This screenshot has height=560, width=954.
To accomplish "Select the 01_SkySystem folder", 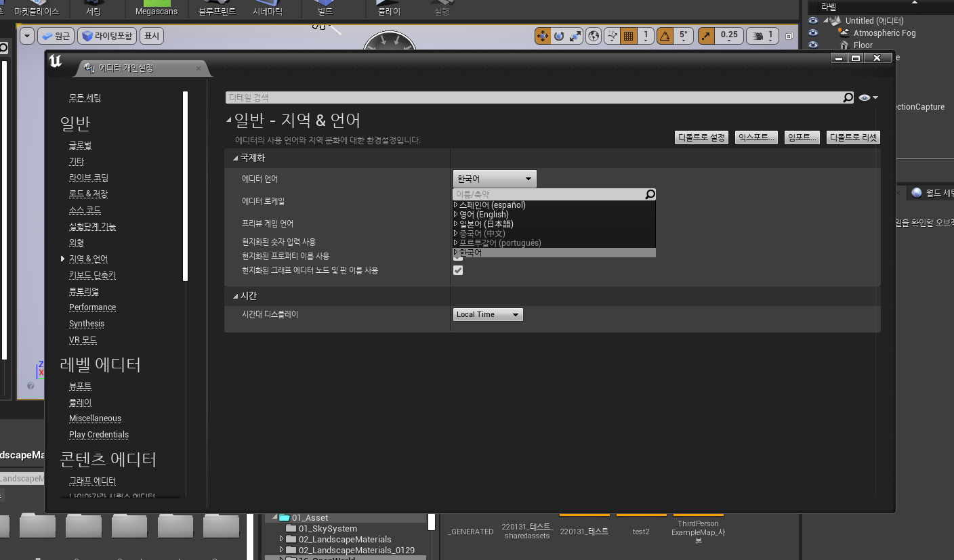I will [x=328, y=529].
